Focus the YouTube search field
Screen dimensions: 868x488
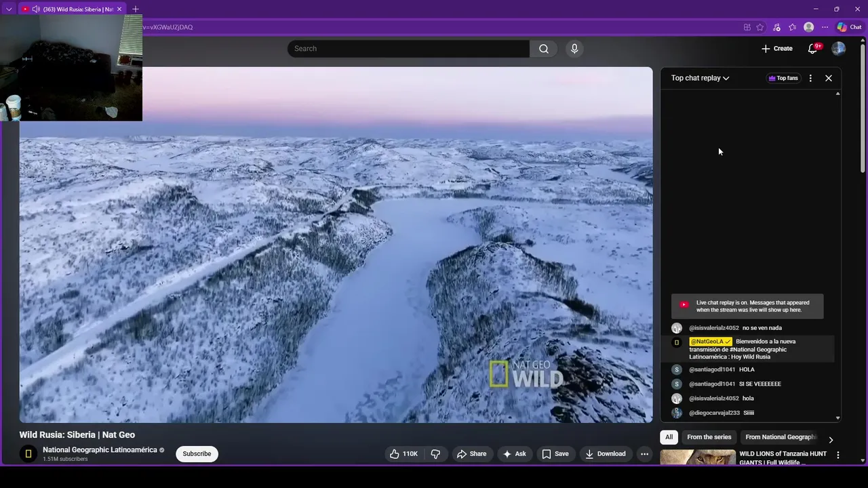click(408, 49)
